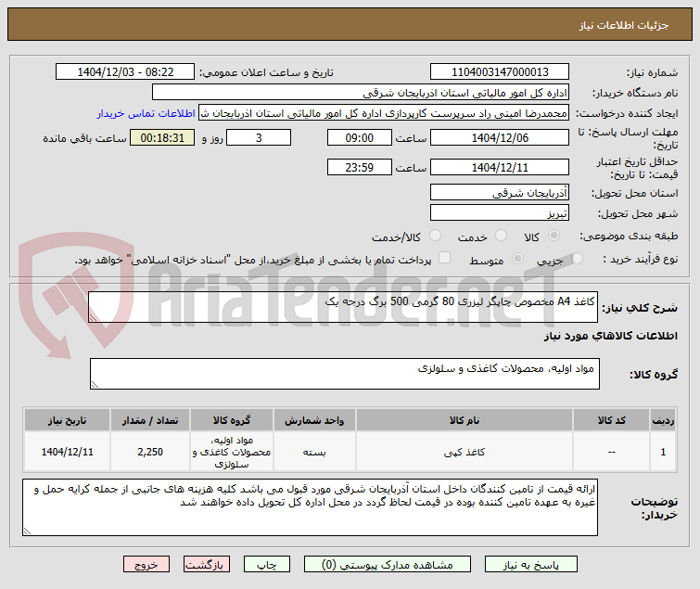Select the جزیی purchase type radio
The width and height of the screenshot is (700, 589).
[577, 258]
